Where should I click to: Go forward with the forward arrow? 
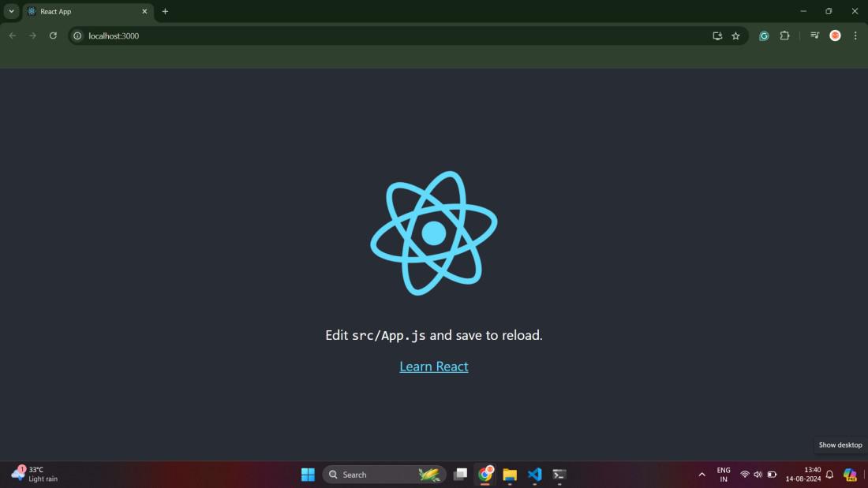tap(32, 35)
